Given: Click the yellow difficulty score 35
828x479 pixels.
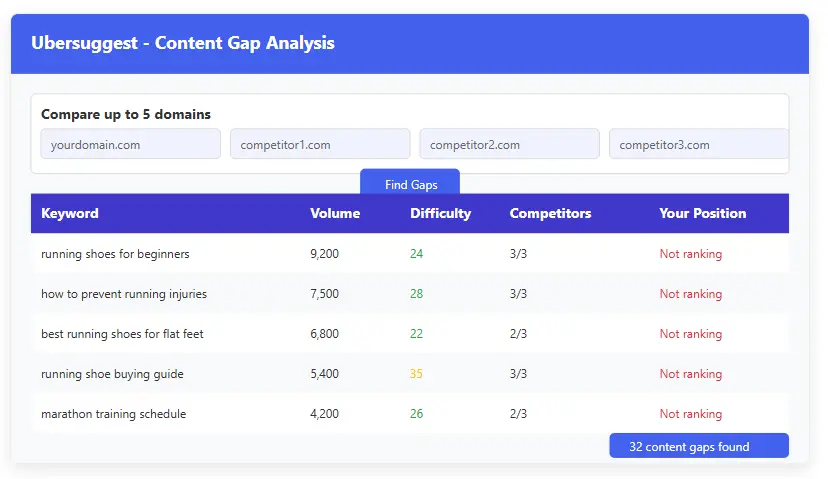Looking at the screenshot, I should tap(416, 374).
